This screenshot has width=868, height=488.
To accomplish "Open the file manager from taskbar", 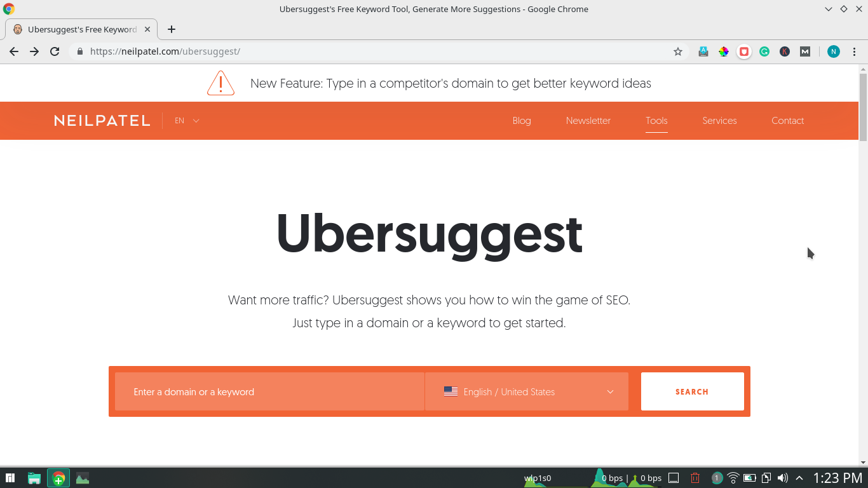I will 34,478.
